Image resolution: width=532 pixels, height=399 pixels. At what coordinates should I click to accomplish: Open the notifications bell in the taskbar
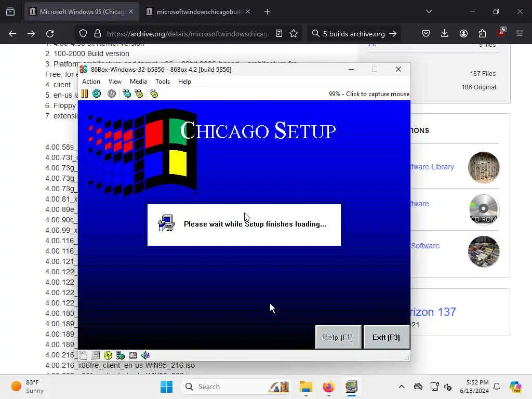point(497,387)
